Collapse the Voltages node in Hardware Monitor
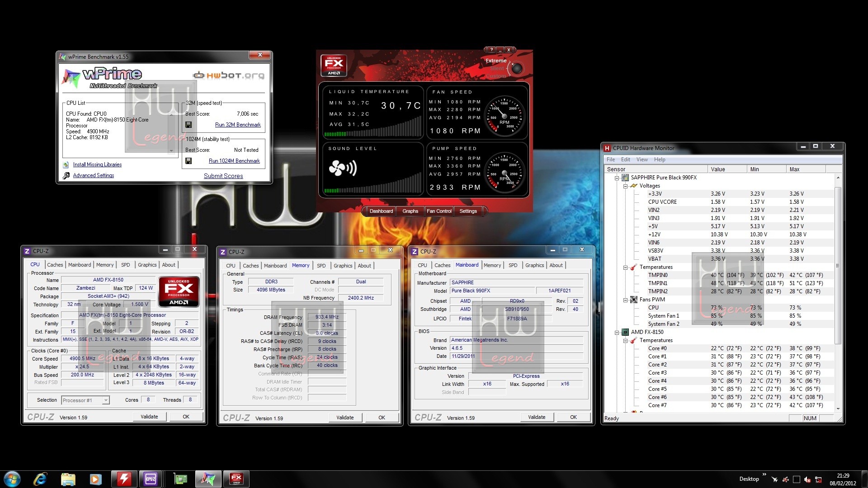 [x=625, y=186]
